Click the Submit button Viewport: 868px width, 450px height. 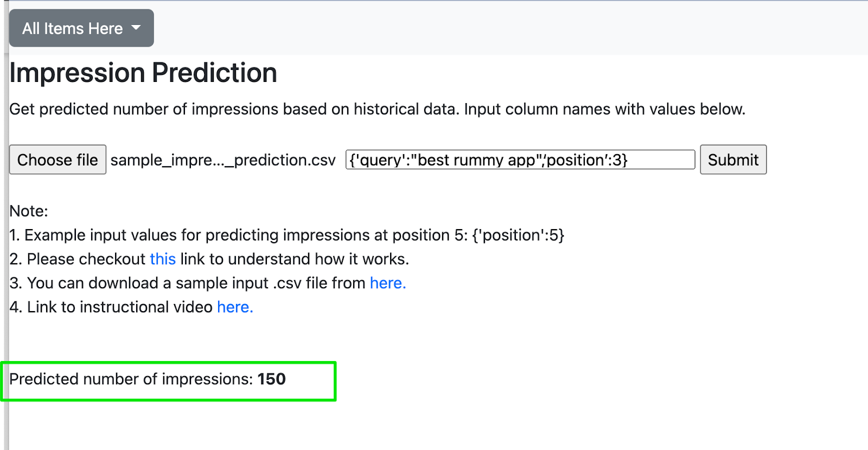[733, 160]
